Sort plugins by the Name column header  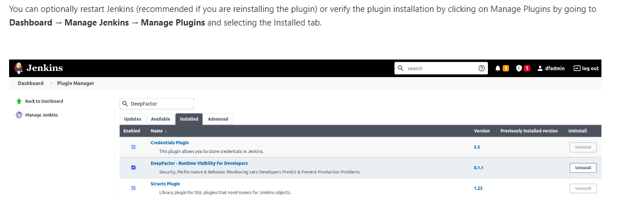pos(158,131)
